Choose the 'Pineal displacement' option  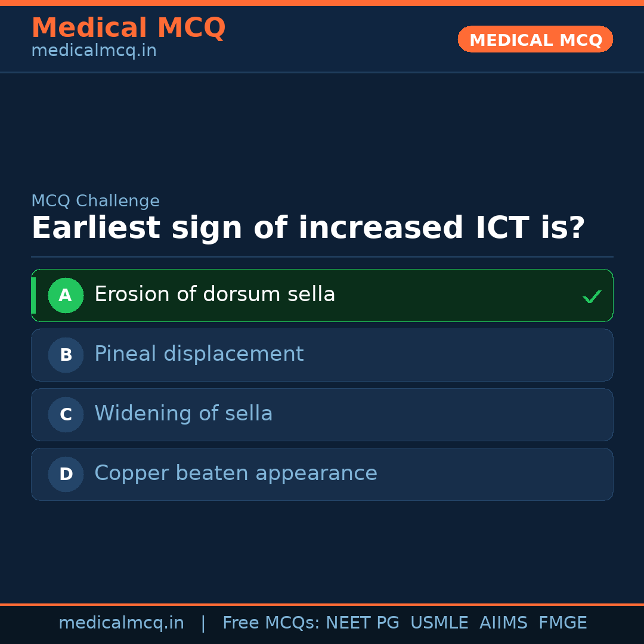pos(199,354)
